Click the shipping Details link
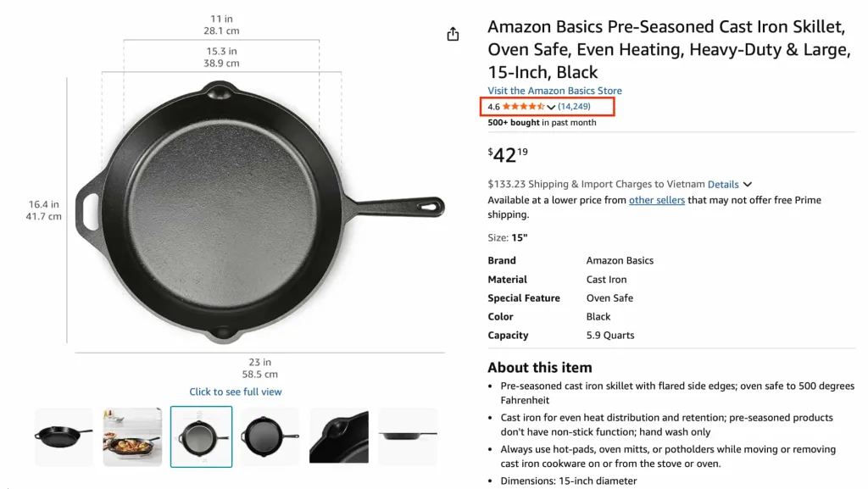Image resolution: width=868 pixels, height=489 pixels. tap(723, 184)
